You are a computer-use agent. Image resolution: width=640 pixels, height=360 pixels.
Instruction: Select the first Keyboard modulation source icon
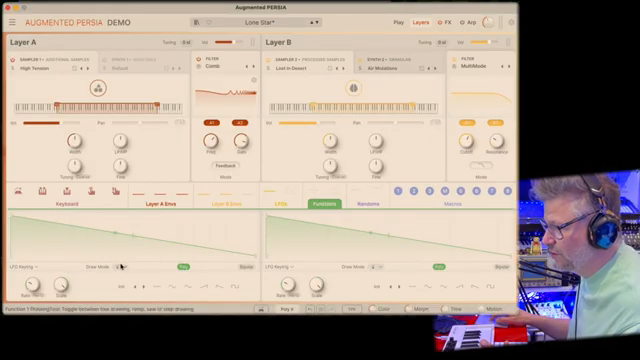(x=18, y=191)
